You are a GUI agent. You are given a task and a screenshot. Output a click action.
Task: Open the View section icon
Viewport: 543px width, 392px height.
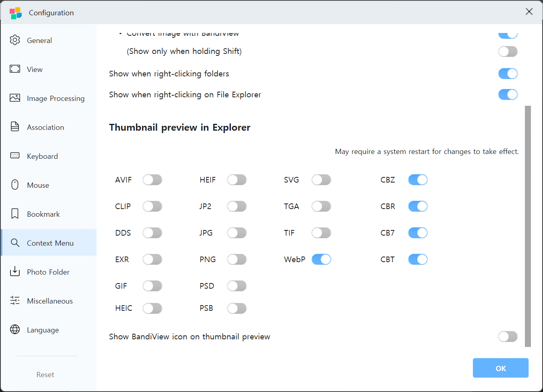[15, 69]
